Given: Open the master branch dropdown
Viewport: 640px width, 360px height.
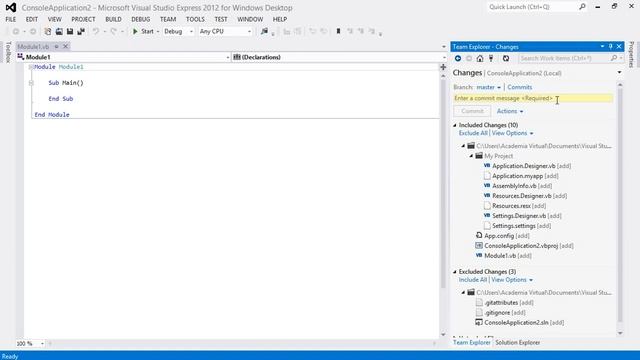Looking at the screenshot, I should [x=489, y=87].
